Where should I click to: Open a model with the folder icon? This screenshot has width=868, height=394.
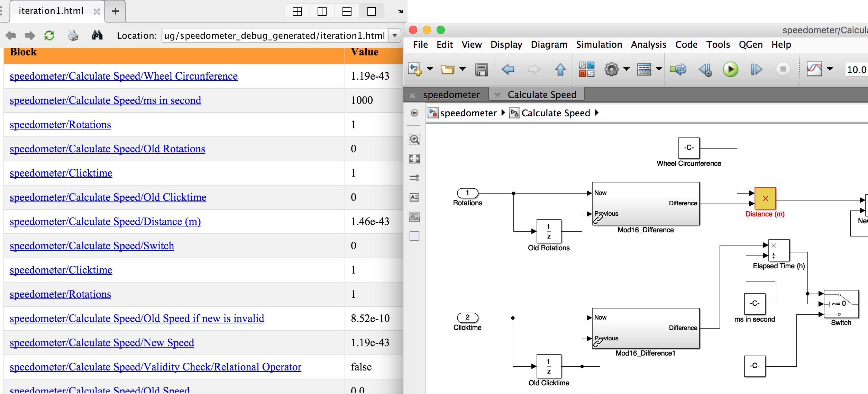(x=447, y=69)
